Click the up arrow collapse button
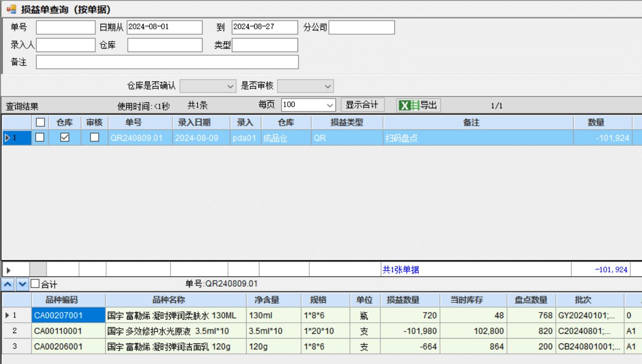This screenshot has width=642, height=364. click(8, 284)
